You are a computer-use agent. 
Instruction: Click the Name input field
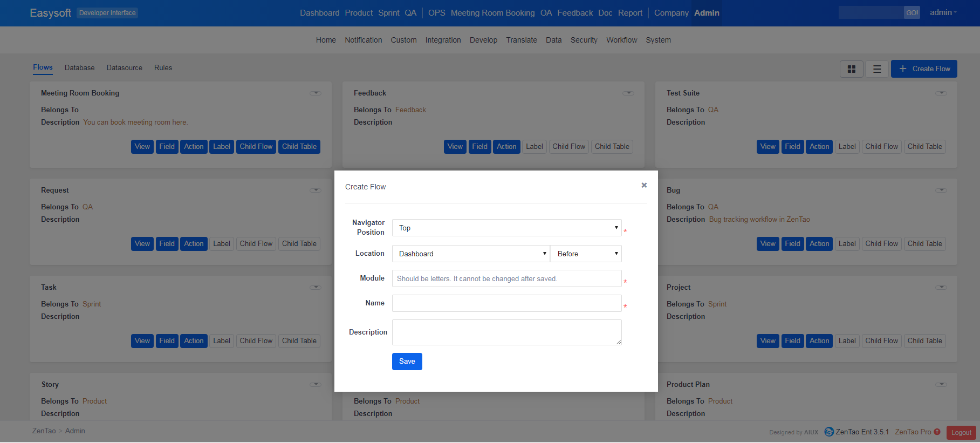[x=506, y=303]
